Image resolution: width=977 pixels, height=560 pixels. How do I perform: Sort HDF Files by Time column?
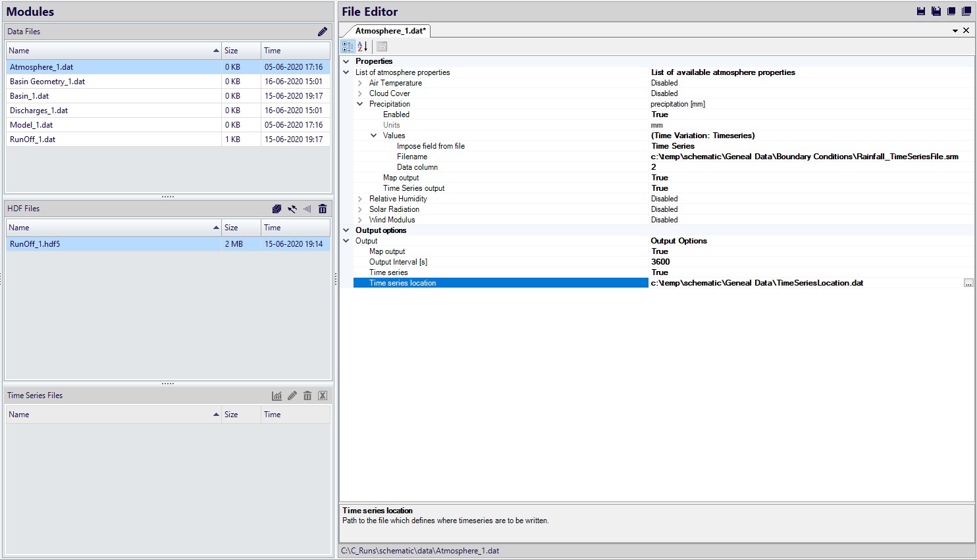click(x=295, y=228)
